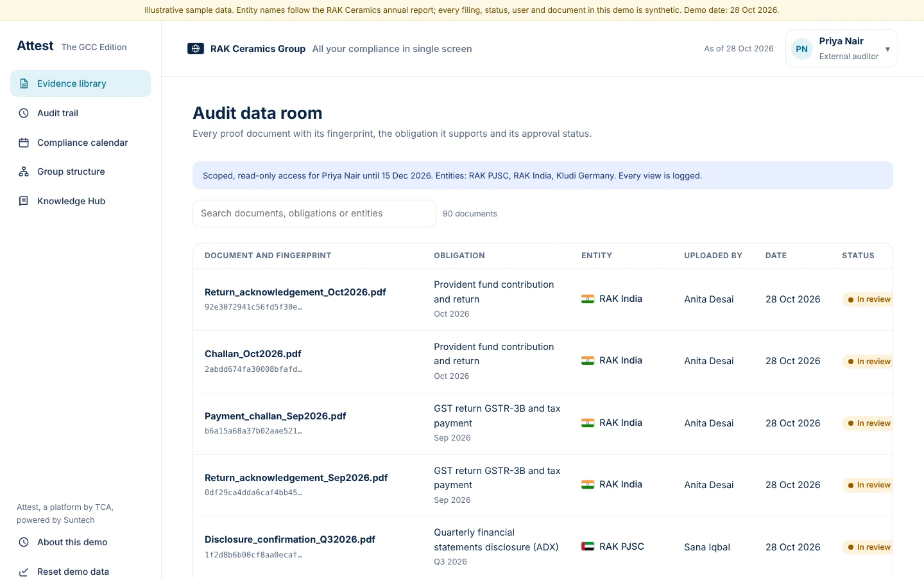Focus the Search documents input field
This screenshot has height=578, width=924.
(314, 213)
